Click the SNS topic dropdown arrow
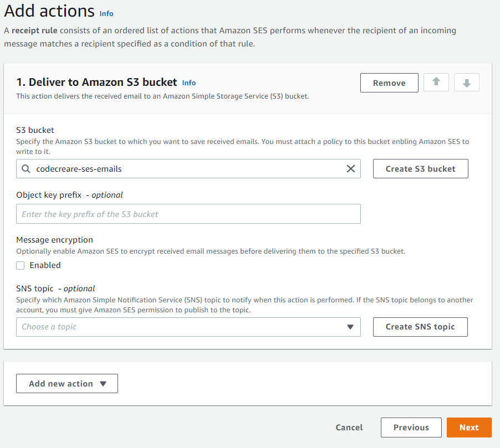The image size is (500, 448). coord(350,327)
